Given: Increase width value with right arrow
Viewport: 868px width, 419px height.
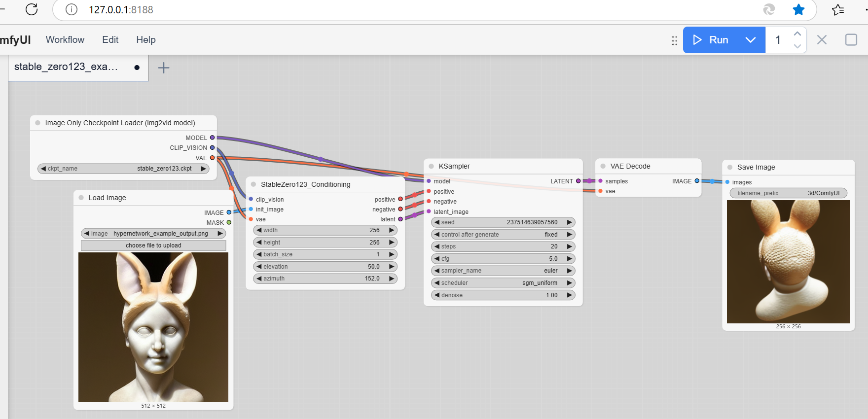Looking at the screenshot, I should point(392,230).
